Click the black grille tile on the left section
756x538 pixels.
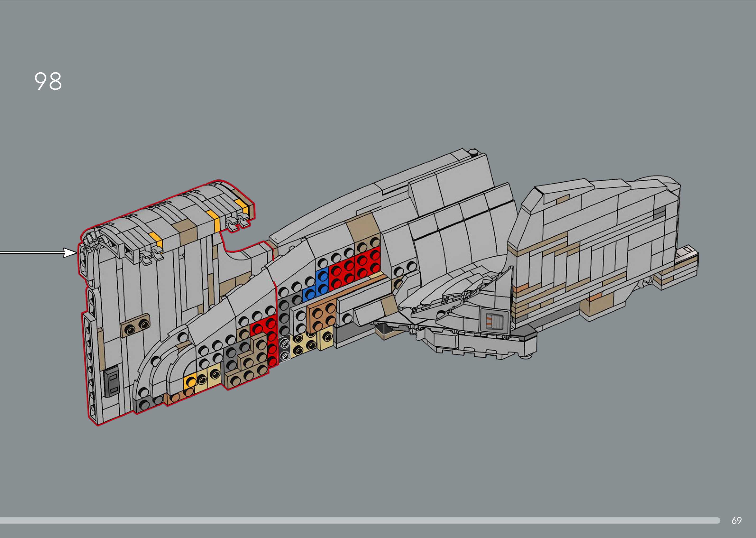point(112,383)
